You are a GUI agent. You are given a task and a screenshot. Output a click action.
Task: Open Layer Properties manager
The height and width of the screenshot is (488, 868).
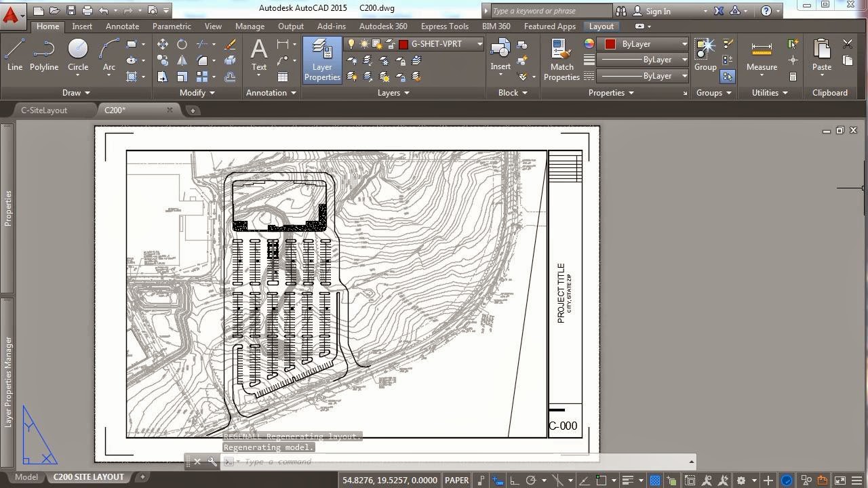(322, 60)
